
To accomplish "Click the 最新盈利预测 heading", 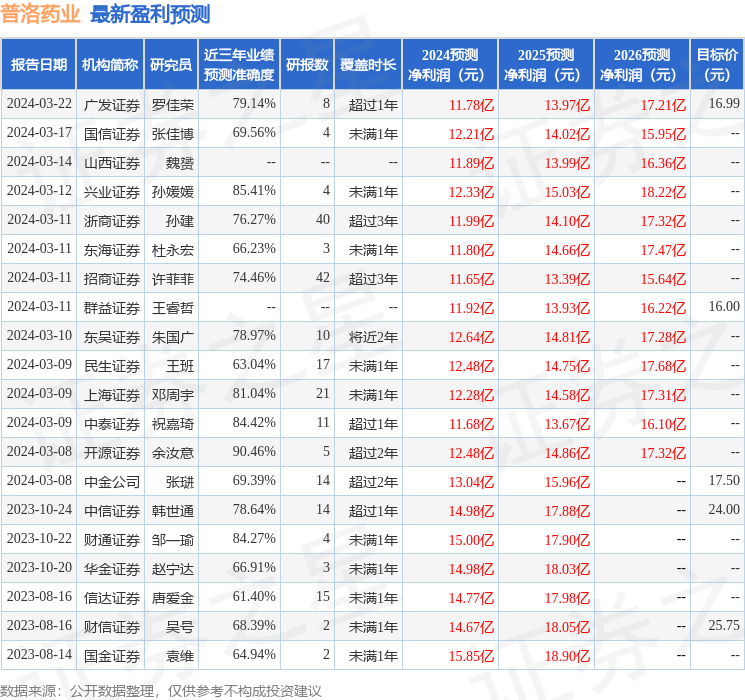I will coord(150,14).
